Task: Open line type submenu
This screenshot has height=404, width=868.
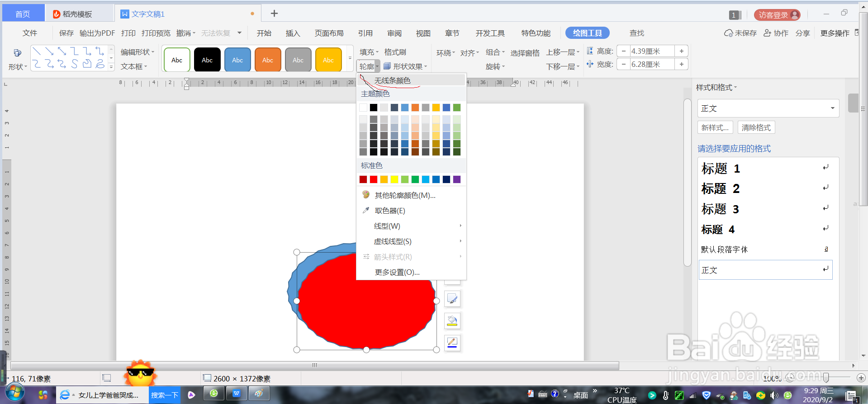Action: [x=411, y=226]
